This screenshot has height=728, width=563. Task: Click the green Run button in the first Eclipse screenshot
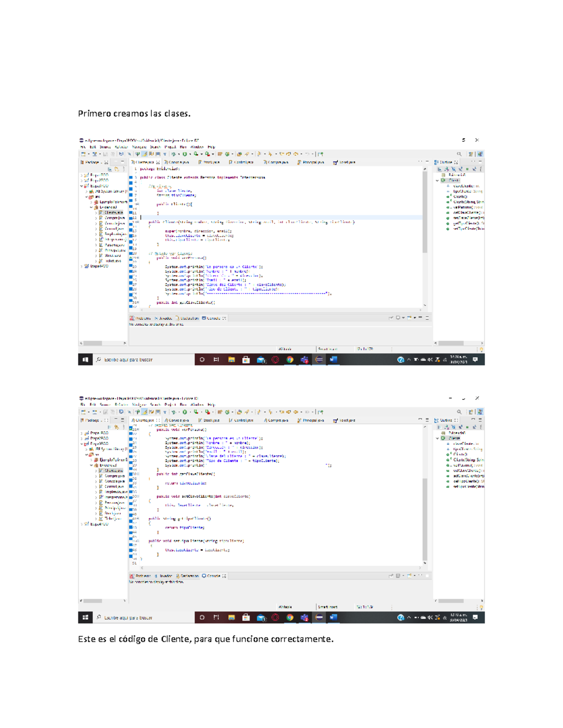[185, 154]
